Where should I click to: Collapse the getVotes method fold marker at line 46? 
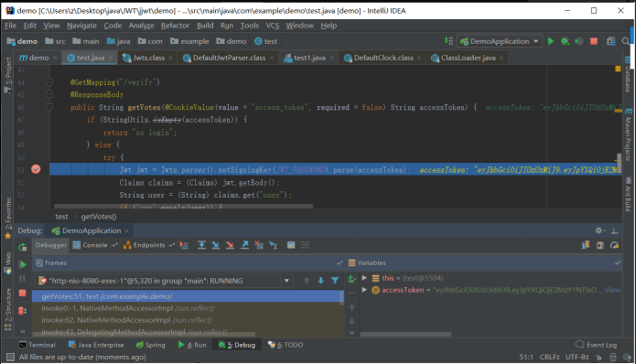49,107
